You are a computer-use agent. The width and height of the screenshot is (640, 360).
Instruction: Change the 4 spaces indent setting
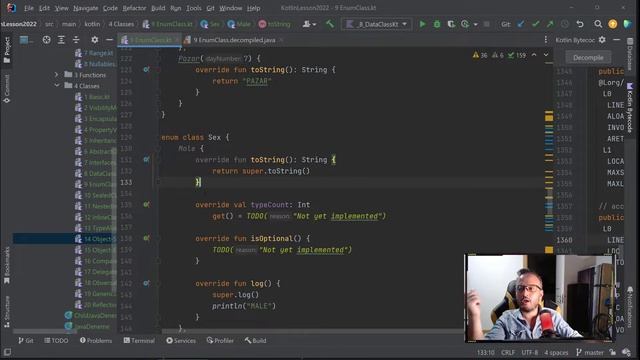[556, 352]
